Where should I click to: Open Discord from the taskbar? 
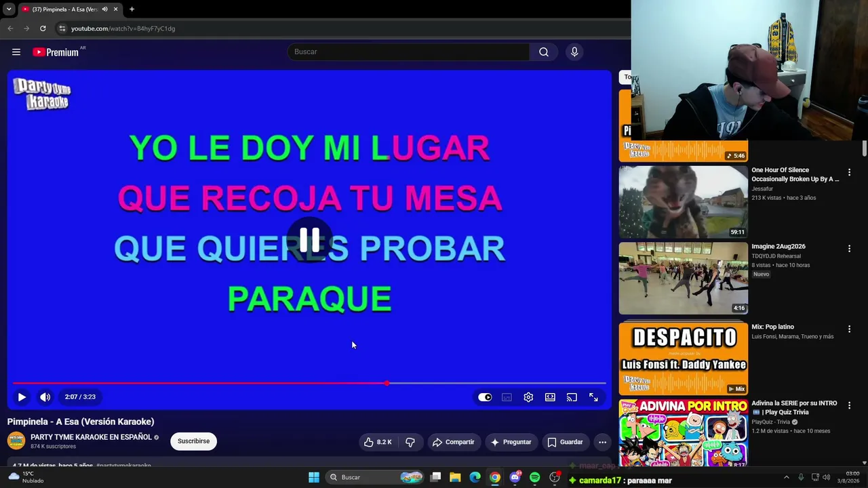coord(515,477)
